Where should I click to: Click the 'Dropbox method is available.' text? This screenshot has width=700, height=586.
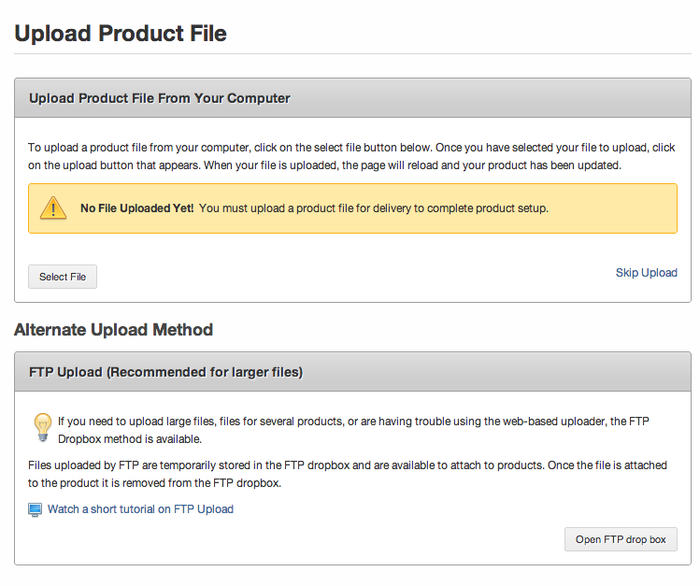130,439
